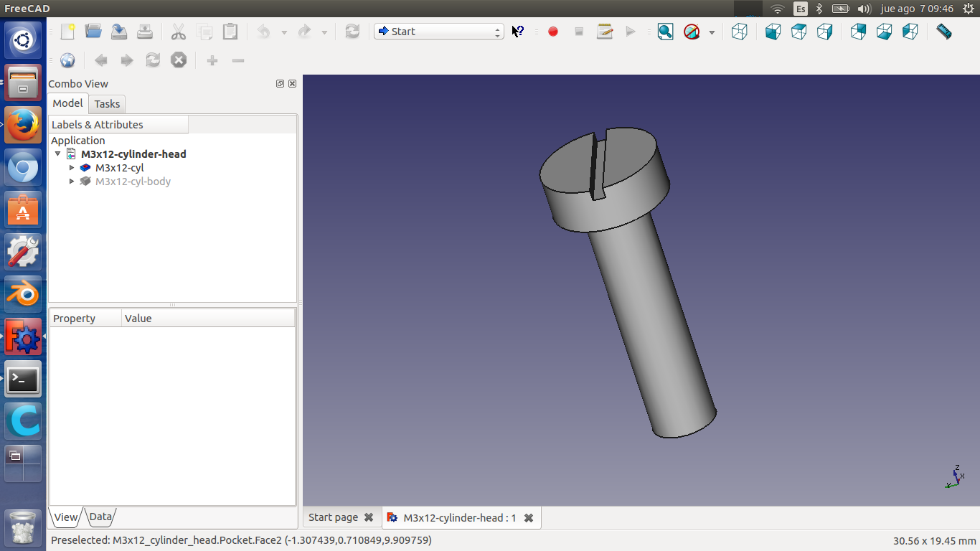The height and width of the screenshot is (551, 980).
Task: Open the draw style dropdown arrow
Action: coord(712,32)
